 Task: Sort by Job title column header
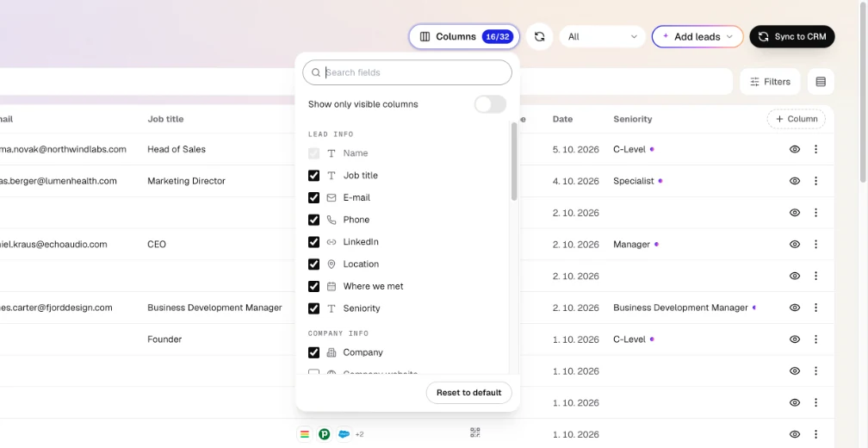click(165, 119)
